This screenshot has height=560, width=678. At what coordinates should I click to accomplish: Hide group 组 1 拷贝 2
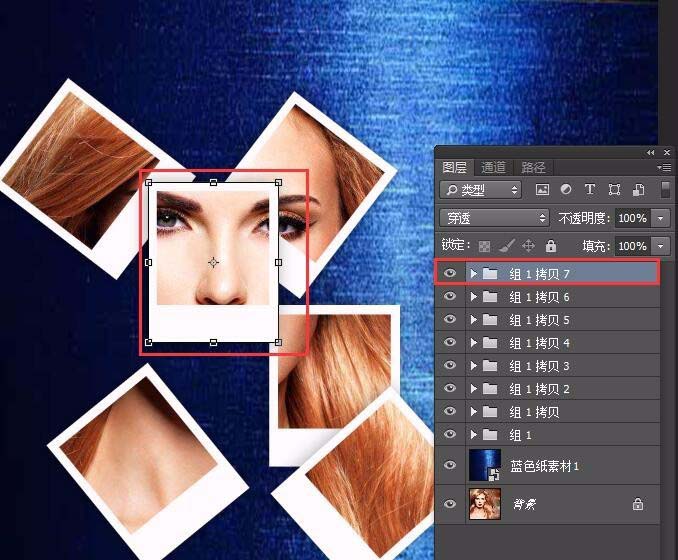[450, 387]
